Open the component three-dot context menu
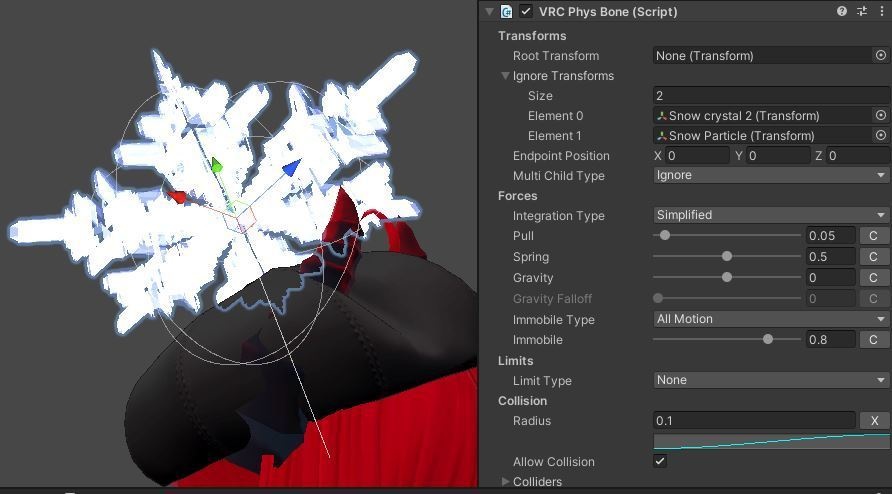 coord(881,11)
